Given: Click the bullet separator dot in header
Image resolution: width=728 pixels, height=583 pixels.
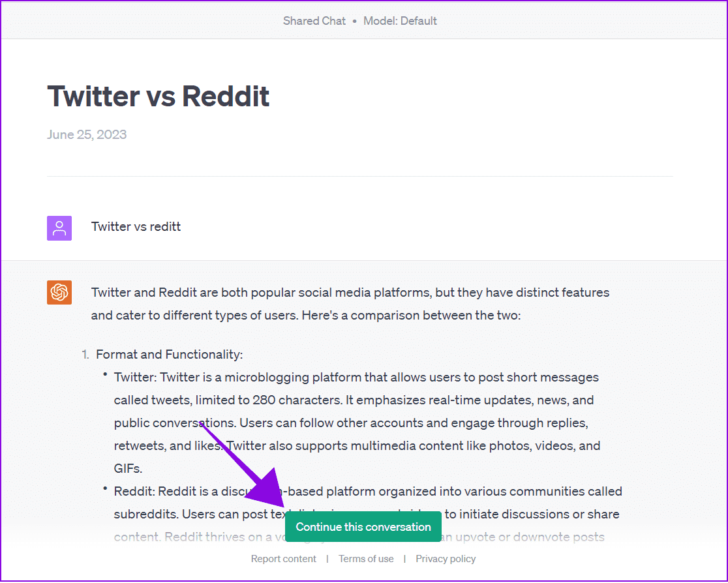Looking at the screenshot, I should [355, 22].
